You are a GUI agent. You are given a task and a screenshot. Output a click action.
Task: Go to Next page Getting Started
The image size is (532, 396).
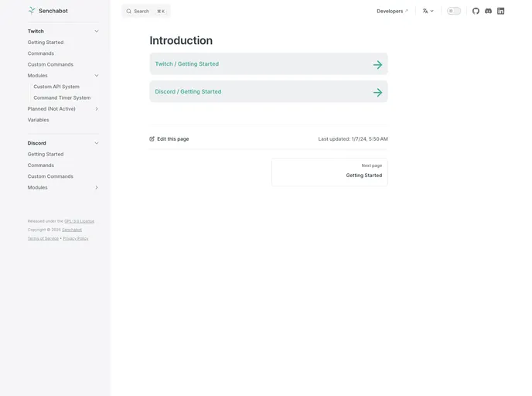329,172
